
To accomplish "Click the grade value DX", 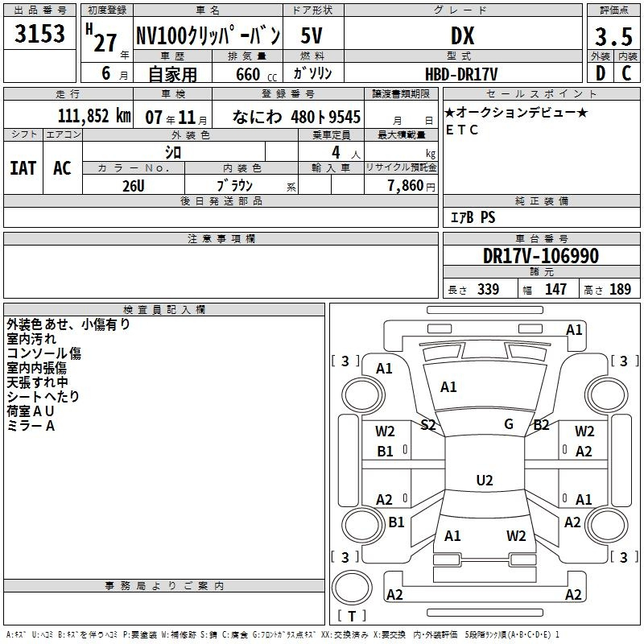I will [x=462, y=35].
